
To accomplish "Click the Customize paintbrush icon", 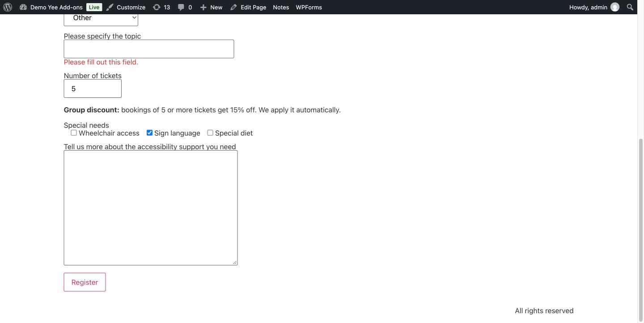I will point(110,7).
